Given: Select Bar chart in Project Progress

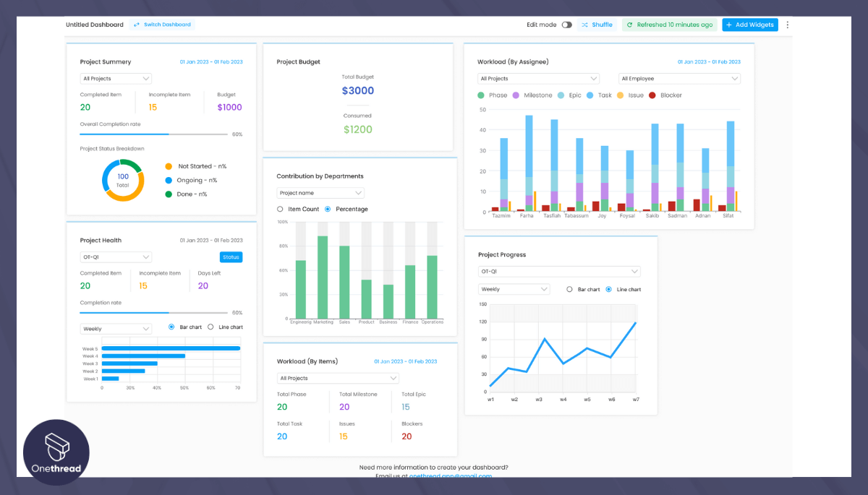Looking at the screenshot, I should tap(570, 289).
